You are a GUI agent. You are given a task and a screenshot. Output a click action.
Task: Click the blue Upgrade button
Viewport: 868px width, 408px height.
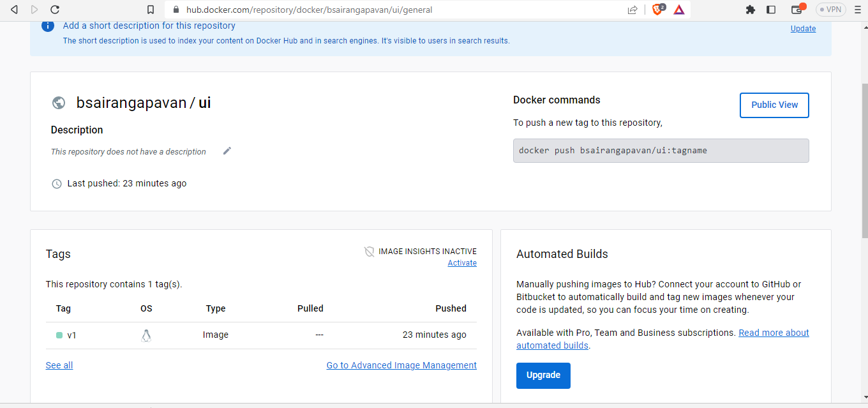(543, 375)
